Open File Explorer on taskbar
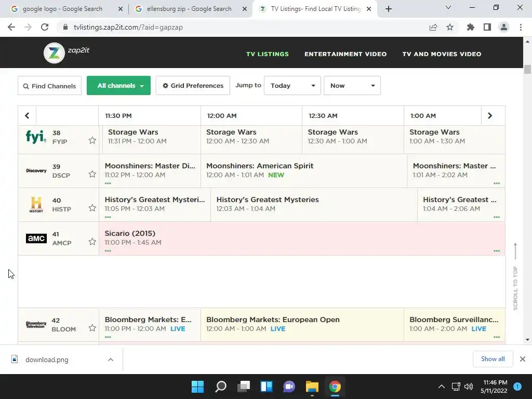532x399 pixels. [312, 387]
